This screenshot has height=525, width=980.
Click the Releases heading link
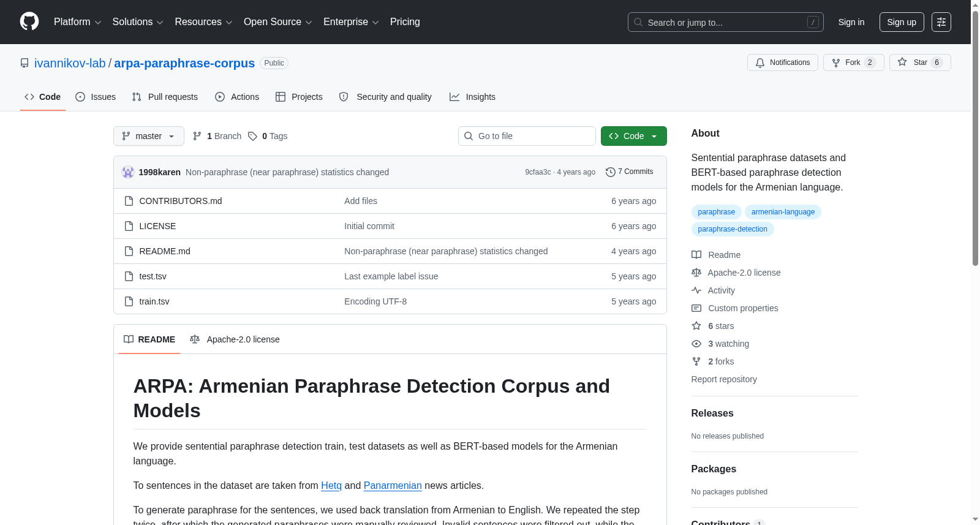pos(712,414)
